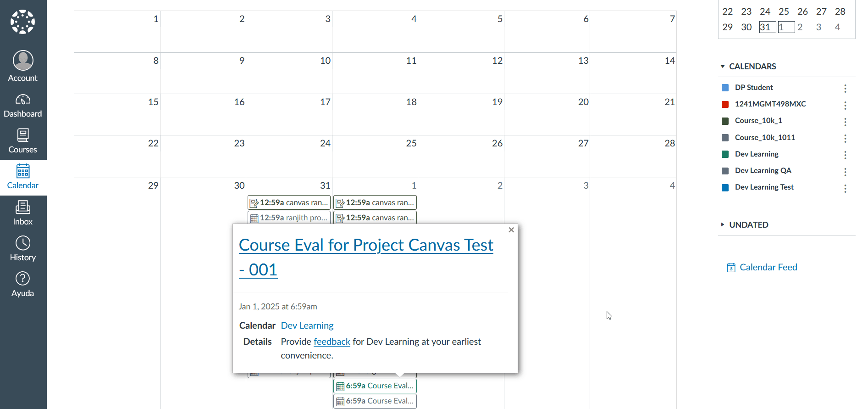
Task: Select Calendar in the sidebar navigation
Action: click(23, 177)
